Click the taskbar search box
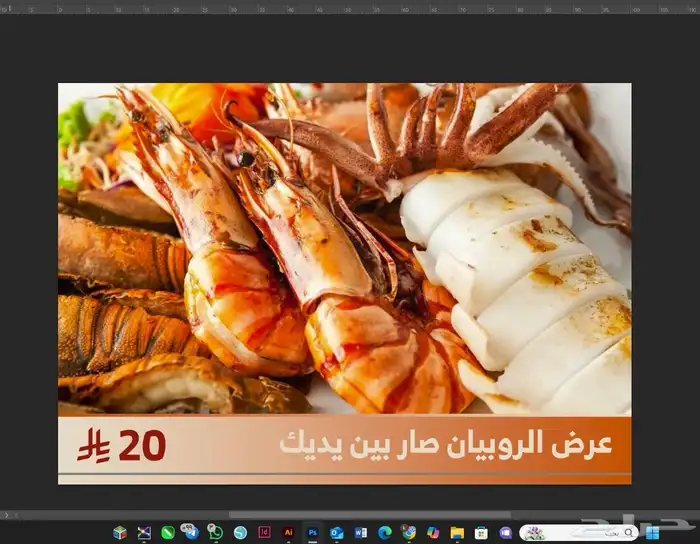700x544 pixels. point(579,533)
